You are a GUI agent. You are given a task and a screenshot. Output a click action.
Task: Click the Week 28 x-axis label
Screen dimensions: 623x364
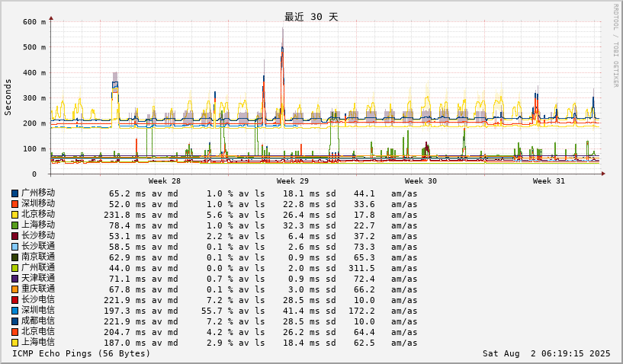(x=165, y=181)
